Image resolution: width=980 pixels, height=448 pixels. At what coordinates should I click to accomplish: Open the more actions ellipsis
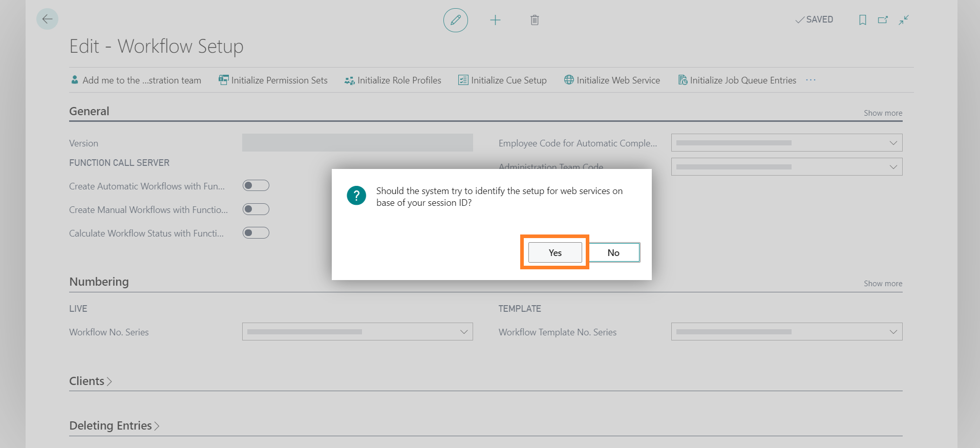click(x=811, y=80)
